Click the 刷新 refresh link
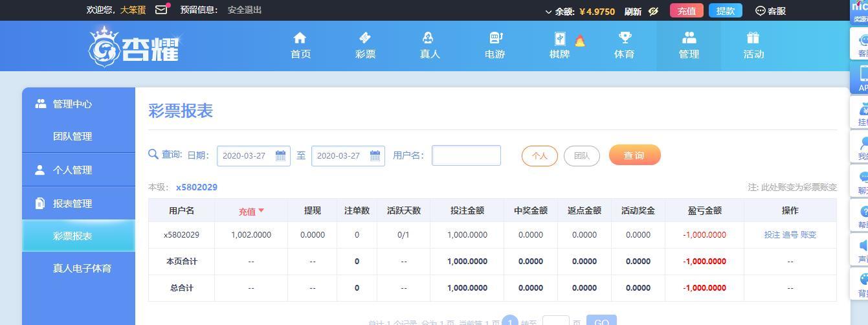The image size is (868, 325). tap(633, 11)
